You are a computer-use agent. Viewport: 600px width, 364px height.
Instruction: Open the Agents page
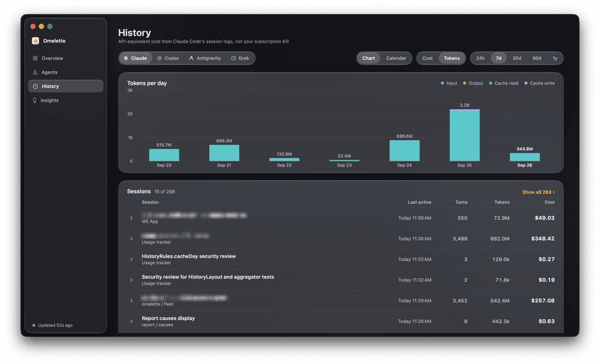pos(66,72)
